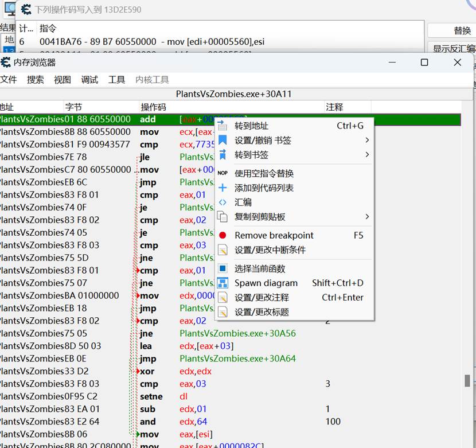Click the blue bookmark set/unset icon
This screenshot has height=448, width=476.
(x=223, y=140)
